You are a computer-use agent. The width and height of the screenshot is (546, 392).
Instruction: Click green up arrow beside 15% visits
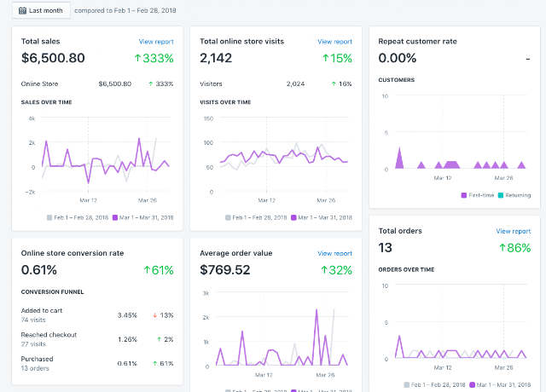click(x=326, y=58)
